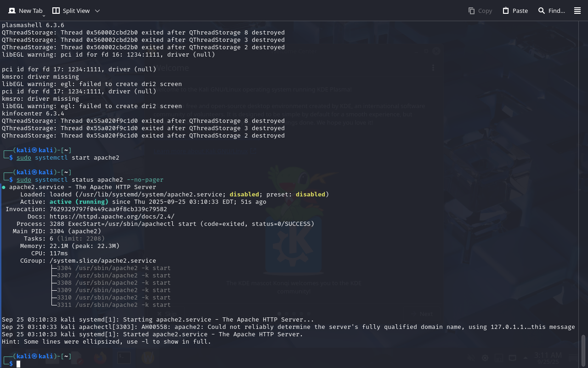Open a new terminal tab
Image resolution: width=588 pixels, height=368 pixels.
click(x=25, y=11)
